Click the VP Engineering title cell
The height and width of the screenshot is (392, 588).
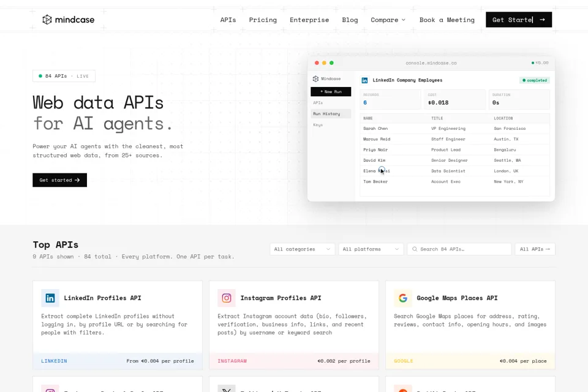pos(448,128)
